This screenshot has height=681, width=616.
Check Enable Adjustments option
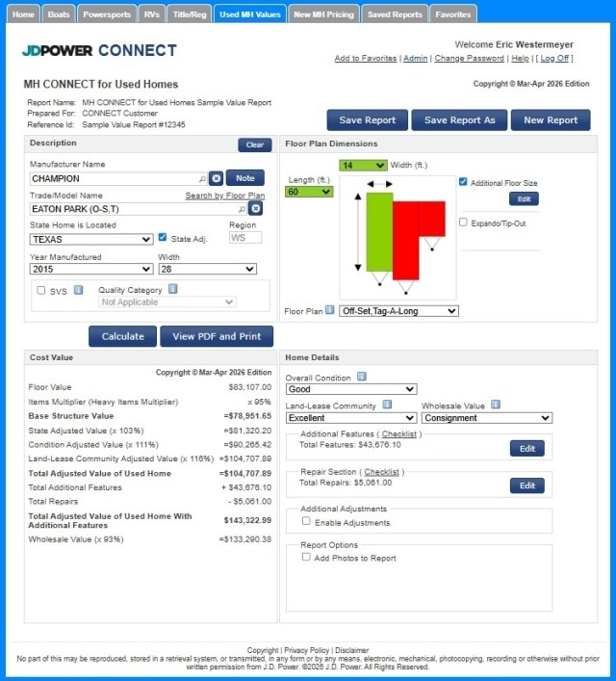pos(306,521)
